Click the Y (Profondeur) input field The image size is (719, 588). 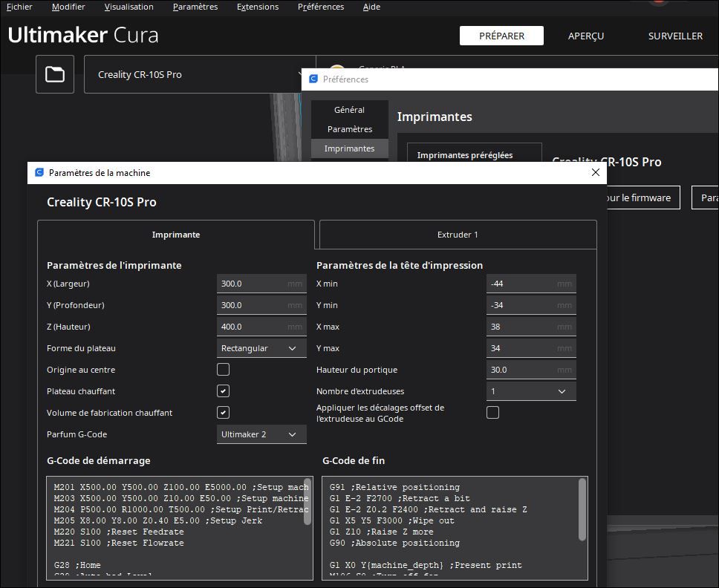[x=261, y=305]
